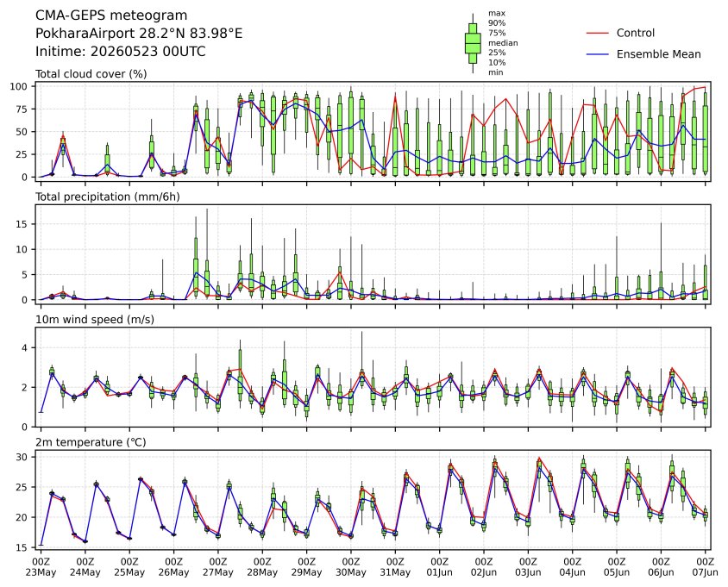Click the green box-plot legend icon
Screen dimensions: 728x587
click(x=473, y=43)
